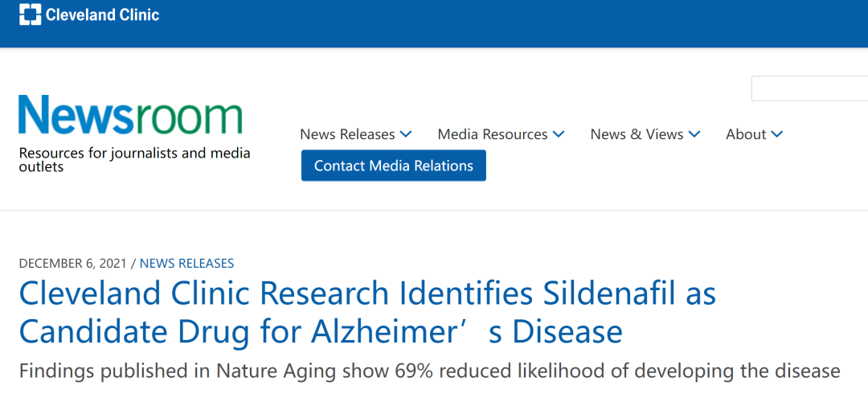Open the NEWS RELEASES category link
The width and height of the screenshot is (868, 406).
[x=186, y=264]
